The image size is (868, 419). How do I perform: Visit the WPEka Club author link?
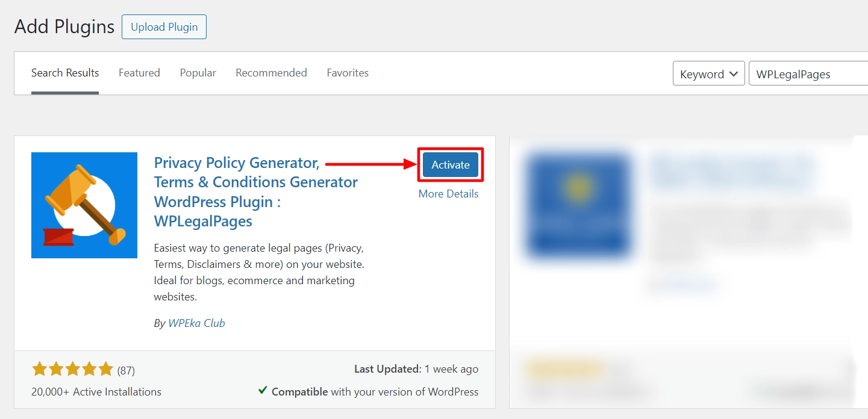point(197,323)
